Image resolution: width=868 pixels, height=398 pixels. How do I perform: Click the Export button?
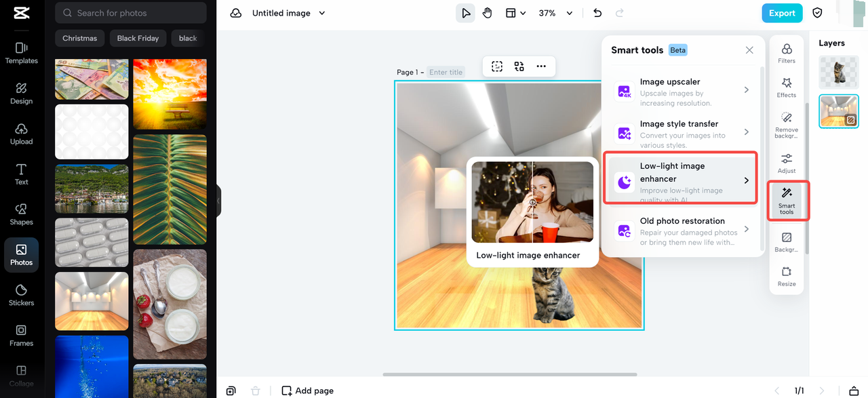point(782,13)
